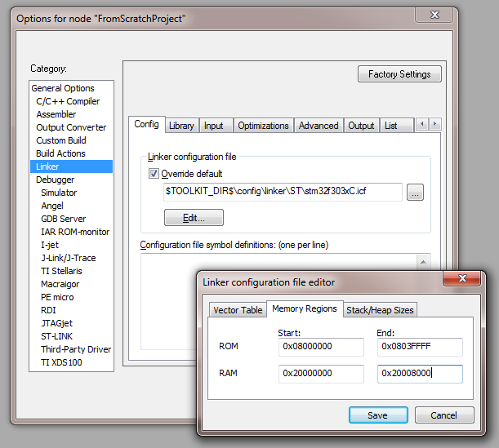Click the Edit... button

(x=194, y=218)
